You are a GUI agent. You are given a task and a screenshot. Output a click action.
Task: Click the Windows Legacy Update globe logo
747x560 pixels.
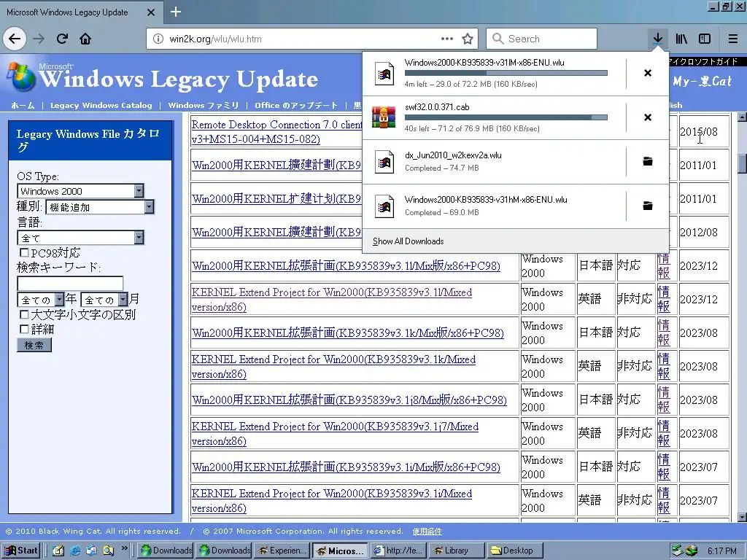pyautogui.click(x=20, y=76)
